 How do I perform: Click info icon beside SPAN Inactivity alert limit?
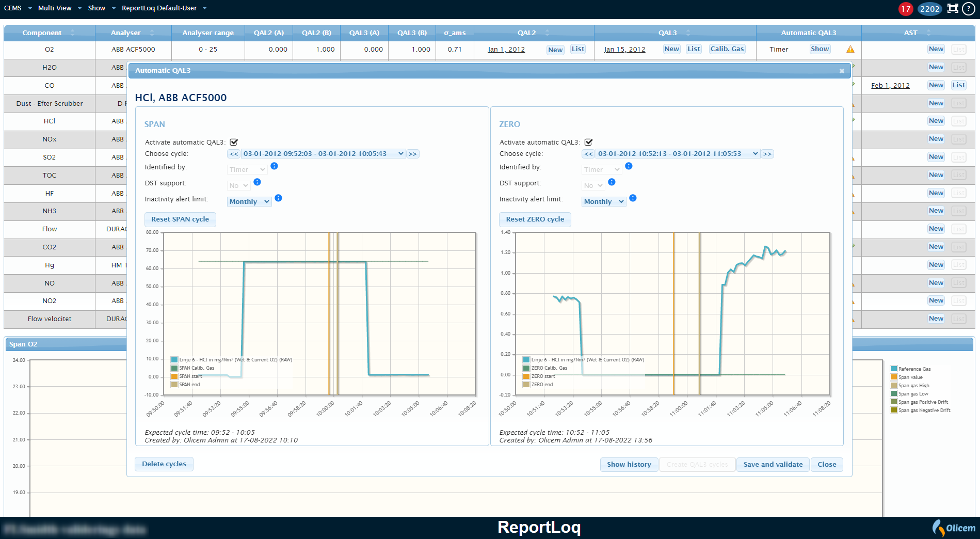278,198
